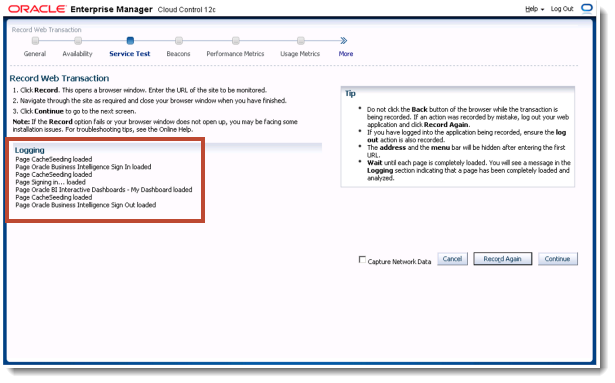Go to the Beacons step label
This screenshot has height=383, width=615.
click(178, 54)
